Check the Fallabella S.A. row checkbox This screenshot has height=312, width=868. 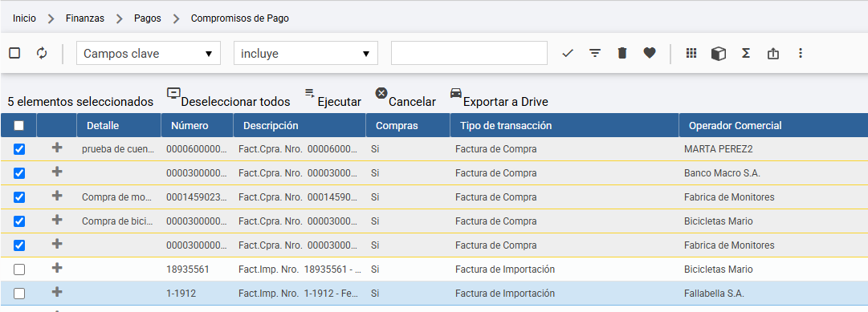[x=18, y=294]
